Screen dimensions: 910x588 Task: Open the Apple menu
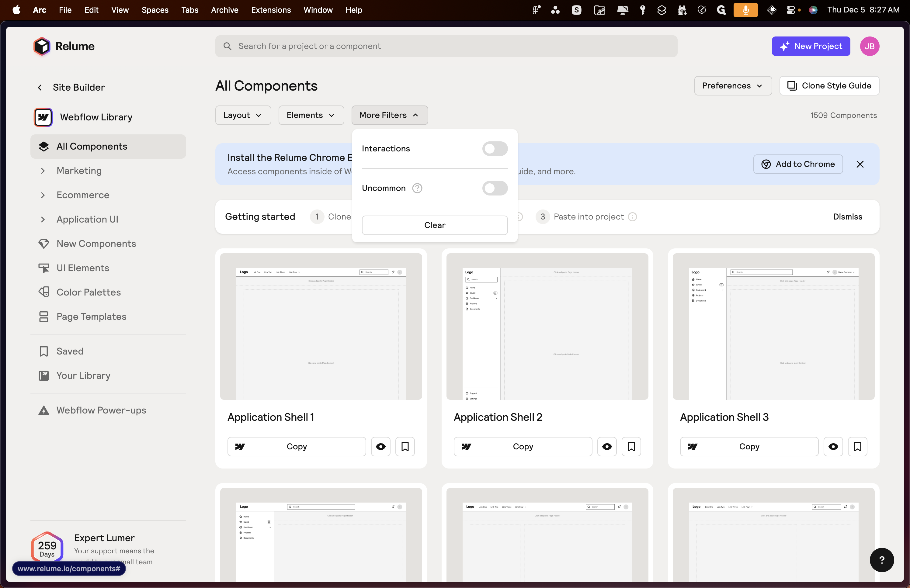[x=16, y=10]
